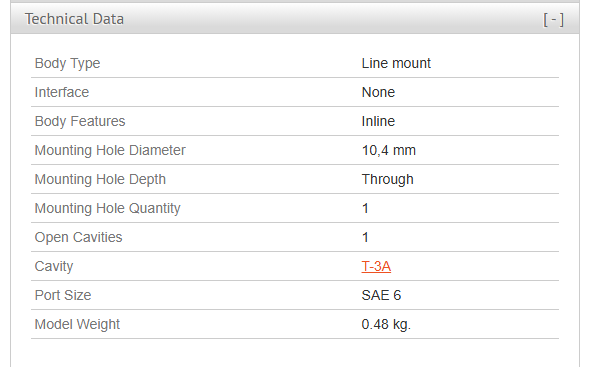The width and height of the screenshot is (589, 367).
Task: Select the Cavity row label
Action: point(54,266)
